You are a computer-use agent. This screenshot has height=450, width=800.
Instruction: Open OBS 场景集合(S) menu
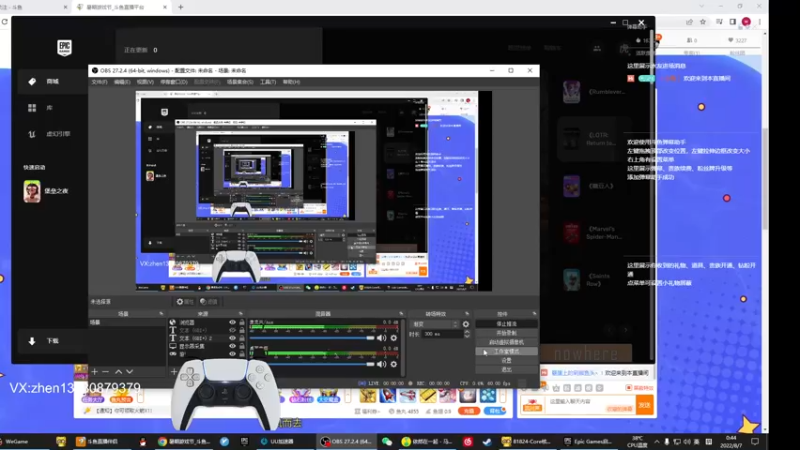pos(240,82)
